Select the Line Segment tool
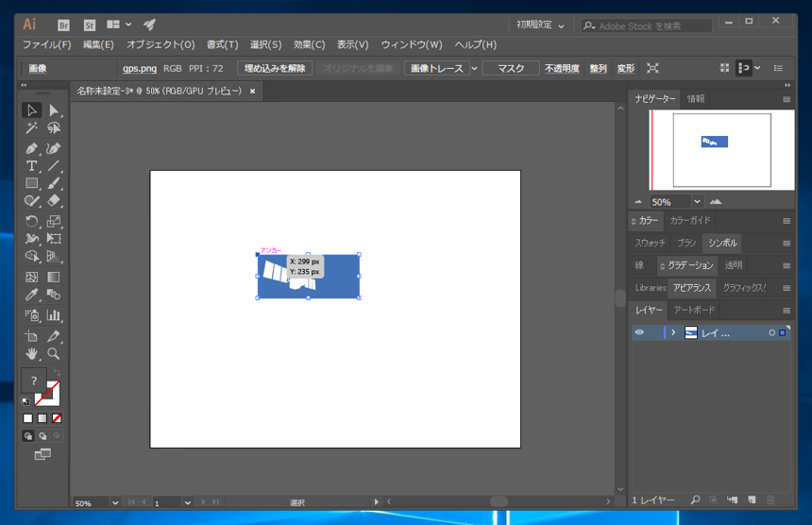 54,166
